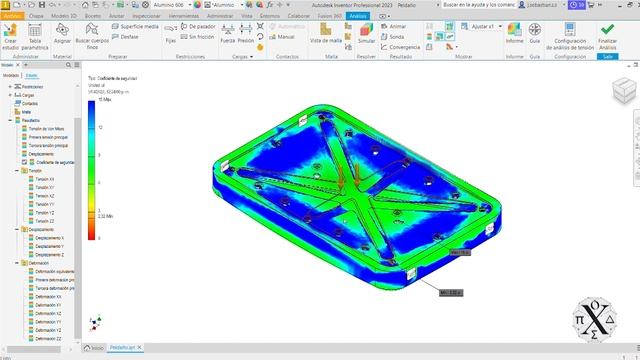Switch to the Modelado browser tab
This screenshot has height=360, width=640.
coord(11,76)
